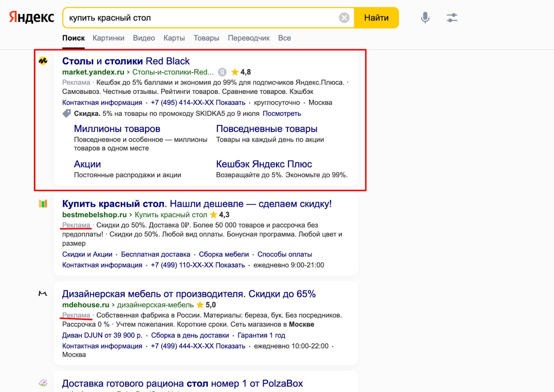Show phone +7 (495) 414-XX-XX
Viewport: 554px width, 392px height.
point(198,103)
